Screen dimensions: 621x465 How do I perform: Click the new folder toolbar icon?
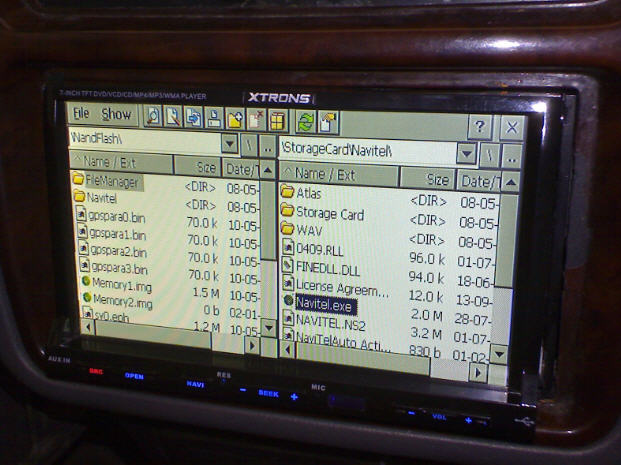point(235,119)
